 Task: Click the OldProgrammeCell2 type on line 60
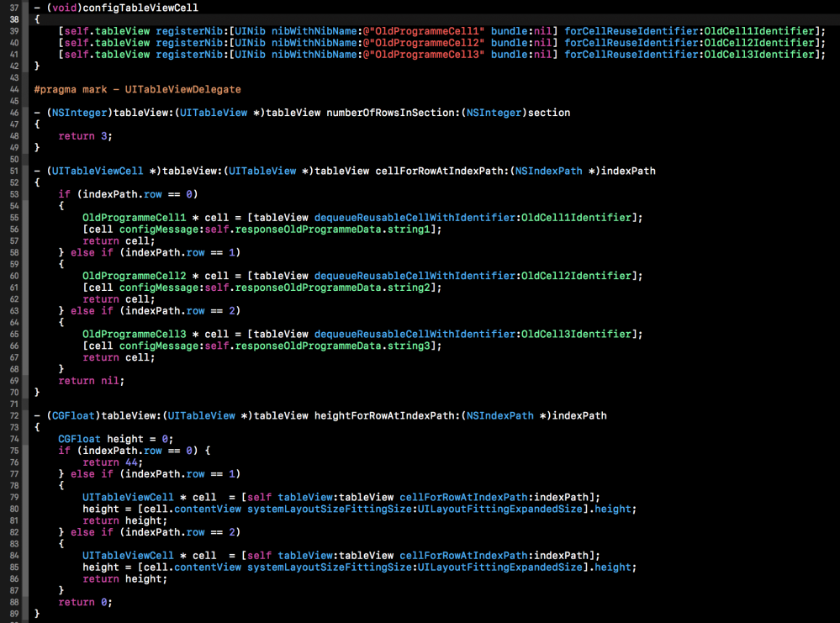point(134,276)
